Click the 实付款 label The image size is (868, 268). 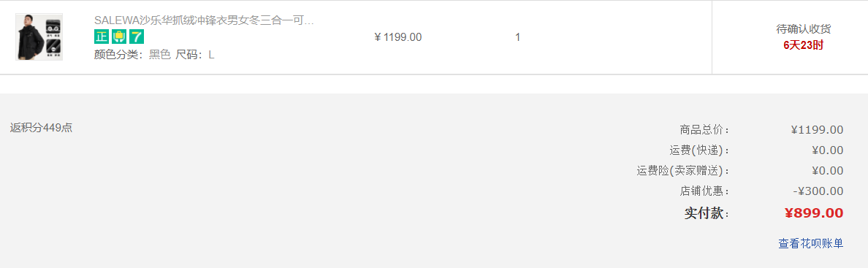coord(707,213)
